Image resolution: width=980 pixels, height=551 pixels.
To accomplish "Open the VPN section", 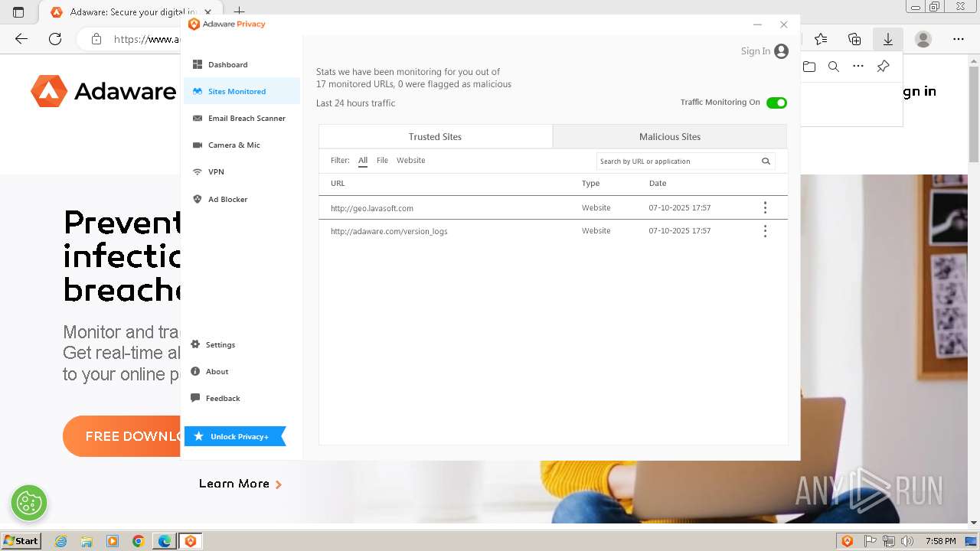I will click(241, 171).
